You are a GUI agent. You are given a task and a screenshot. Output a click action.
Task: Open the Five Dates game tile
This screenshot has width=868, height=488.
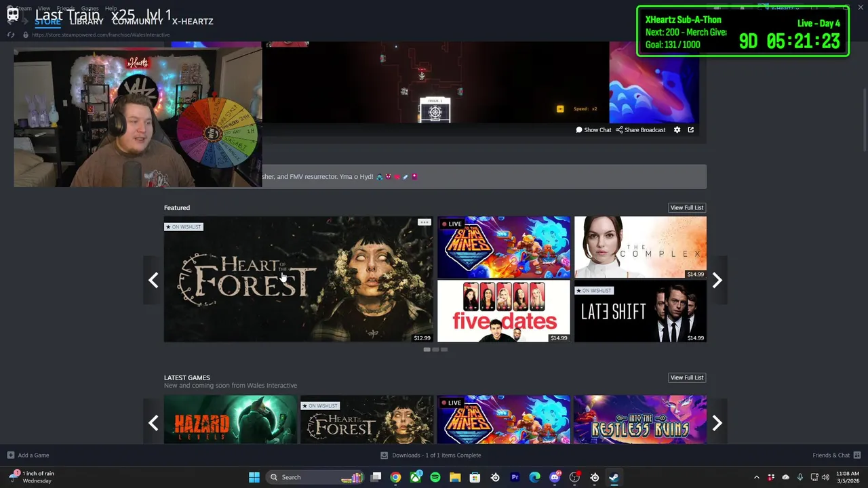coord(504,311)
